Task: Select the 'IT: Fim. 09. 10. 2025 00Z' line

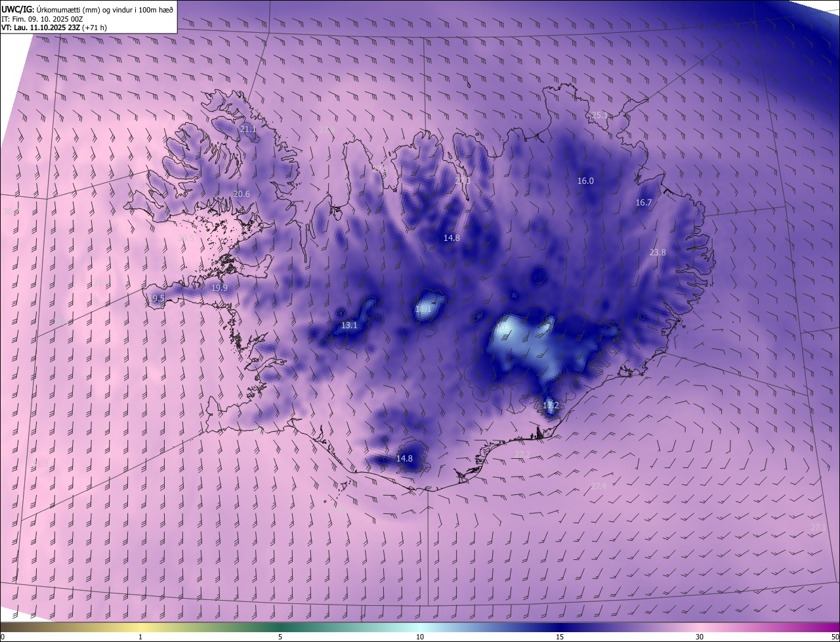Action: point(41,18)
